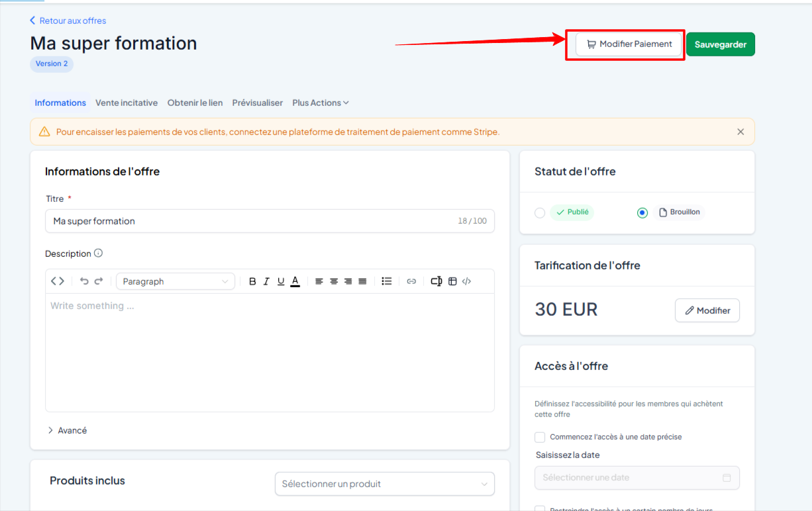Click the embed code icon
Screen dimensions: 812x511
[x=467, y=281]
